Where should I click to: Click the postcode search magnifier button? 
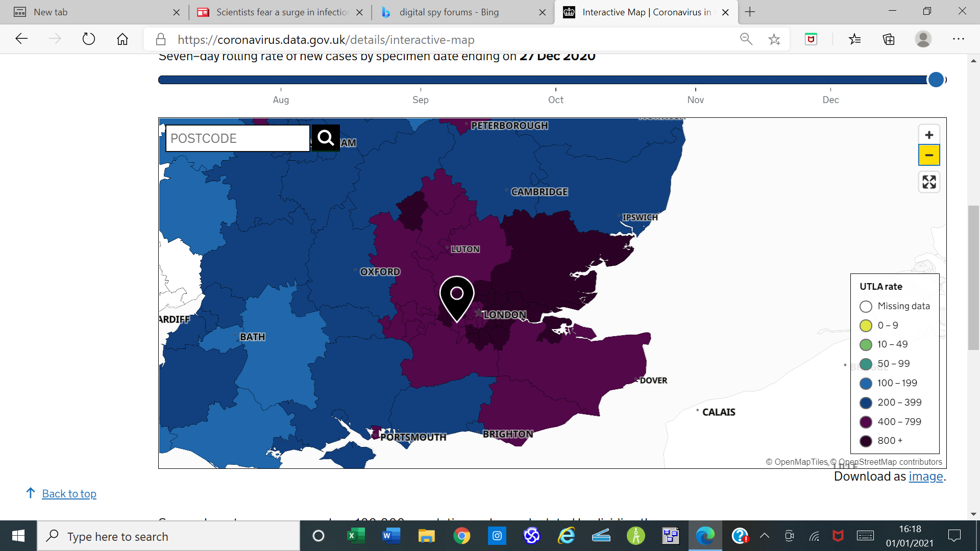(x=326, y=138)
